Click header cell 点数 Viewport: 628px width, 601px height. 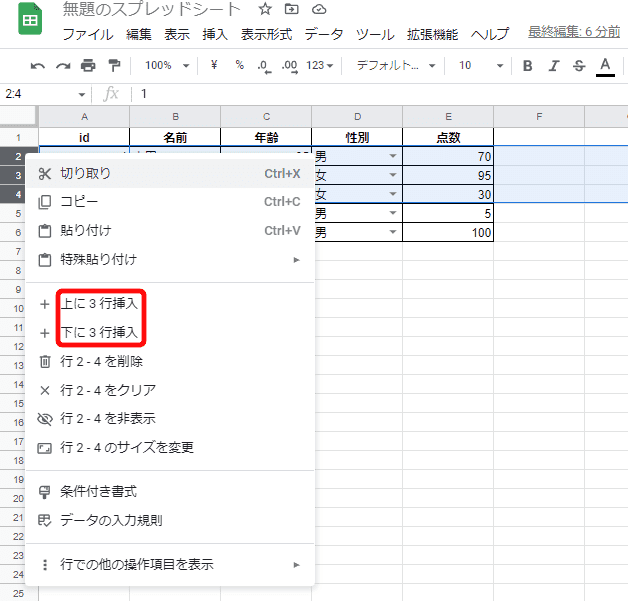448,137
